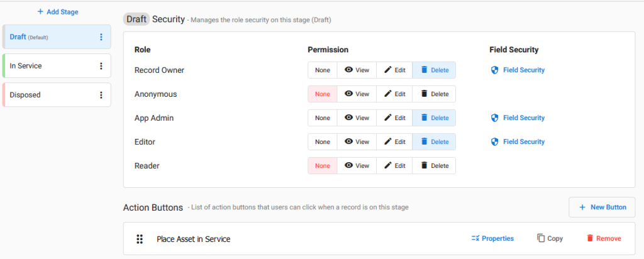The height and width of the screenshot is (259, 644).
Task: Click the pencil icon in Reader Edit permission
Action: (x=387, y=165)
